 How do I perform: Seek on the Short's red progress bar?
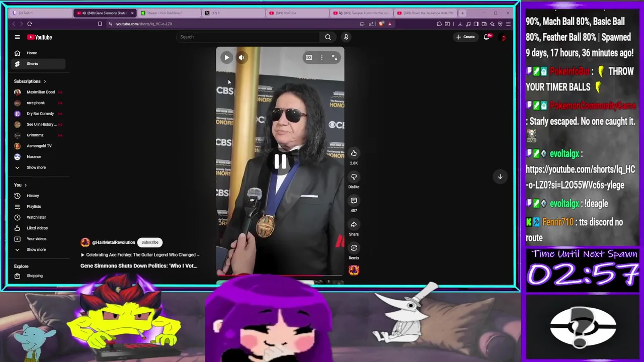click(x=280, y=275)
